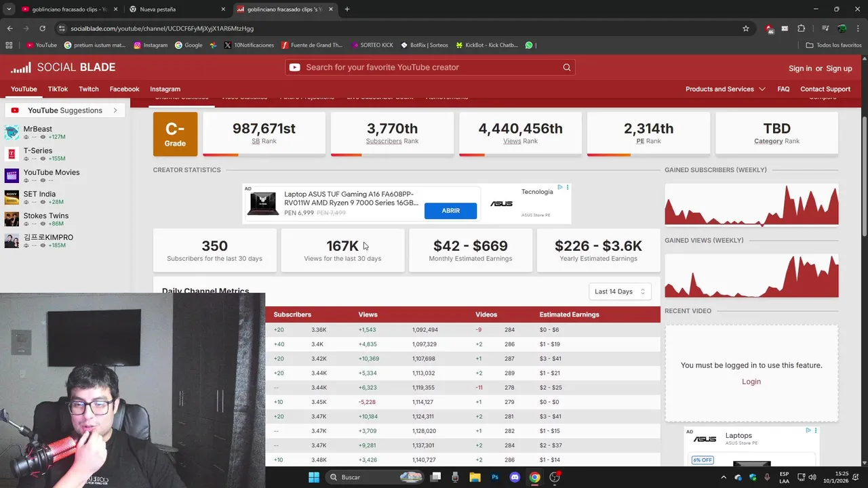The width and height of the screenshot is (868, 488).
Task: Click the search magnifier icon
Action: pyautogui.click(x=567, y=67)
